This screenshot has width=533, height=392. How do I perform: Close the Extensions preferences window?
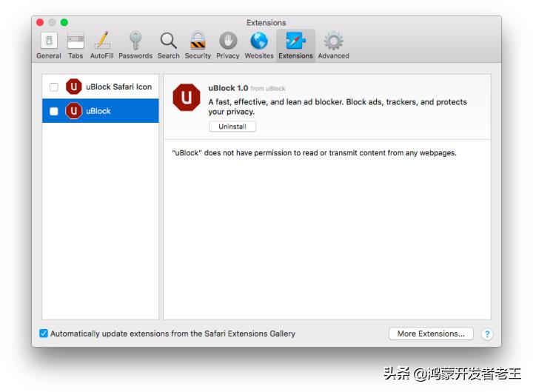40,22
